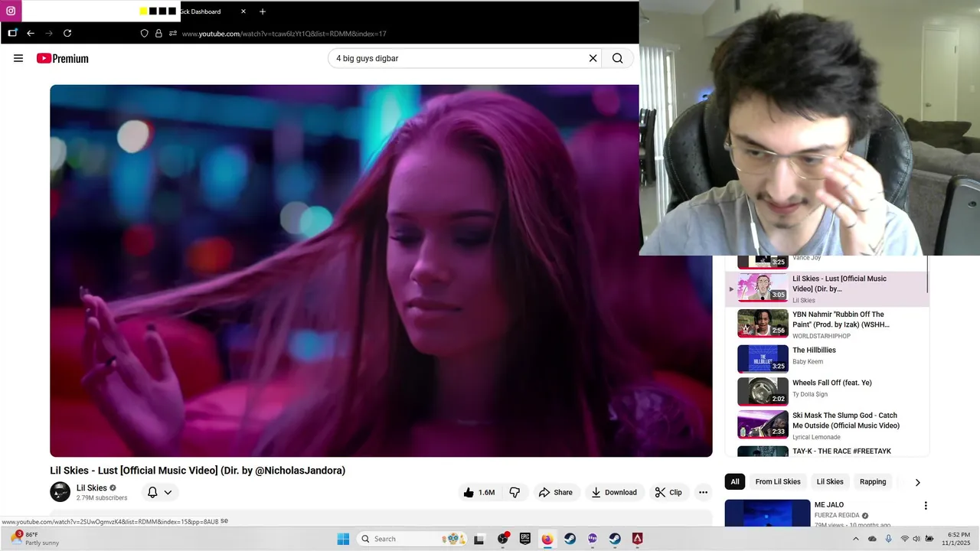Select the All filter chip
980x551 pixels.
click(x=735, y=481)
